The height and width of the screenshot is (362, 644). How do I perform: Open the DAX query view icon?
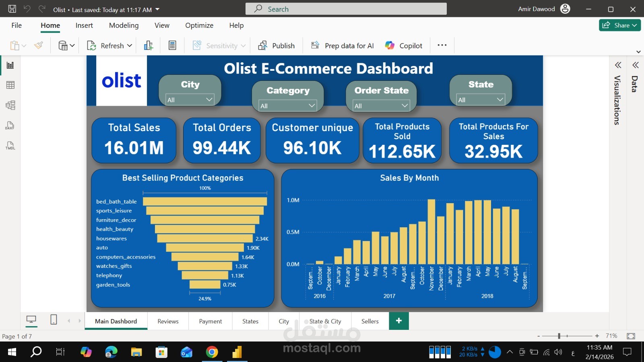click(10, 125)
